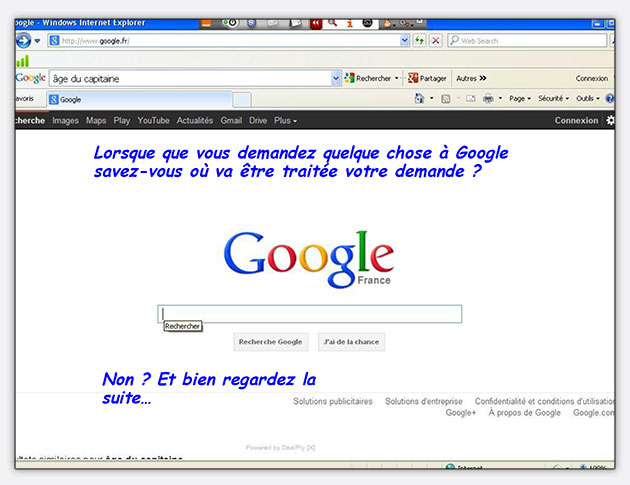The width and height of the screenshot is (630, 485).
Task: Expand the address bar URL dropdown
Action: 405,41
